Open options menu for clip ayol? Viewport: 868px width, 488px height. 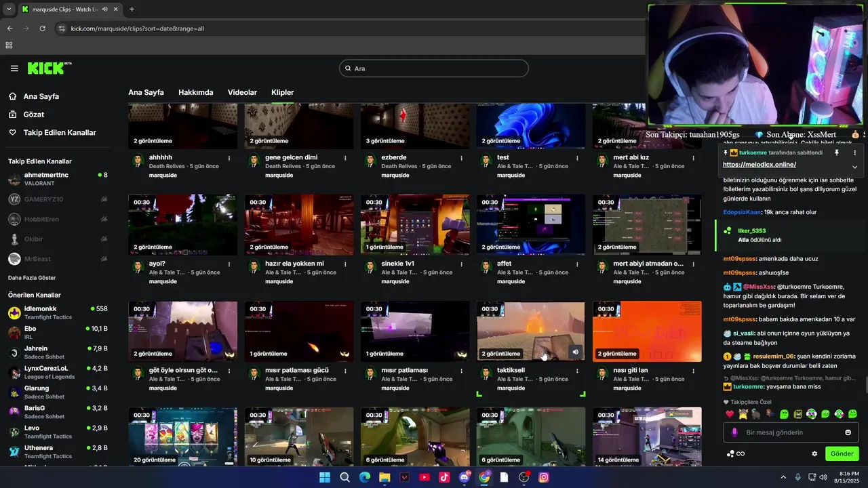(229, 264)
